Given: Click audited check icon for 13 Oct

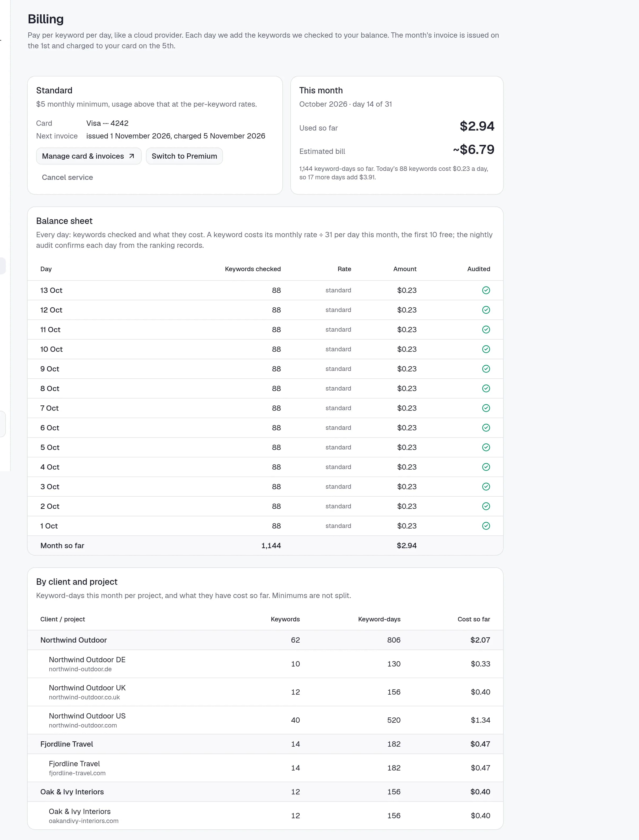Looking at the screenshot, I should pyautogui.click(x=486, y=290).
